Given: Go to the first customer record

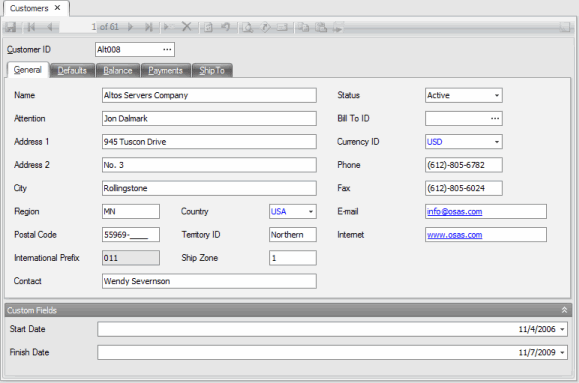Looking at the screenshot, I should [x=31, y=27].
